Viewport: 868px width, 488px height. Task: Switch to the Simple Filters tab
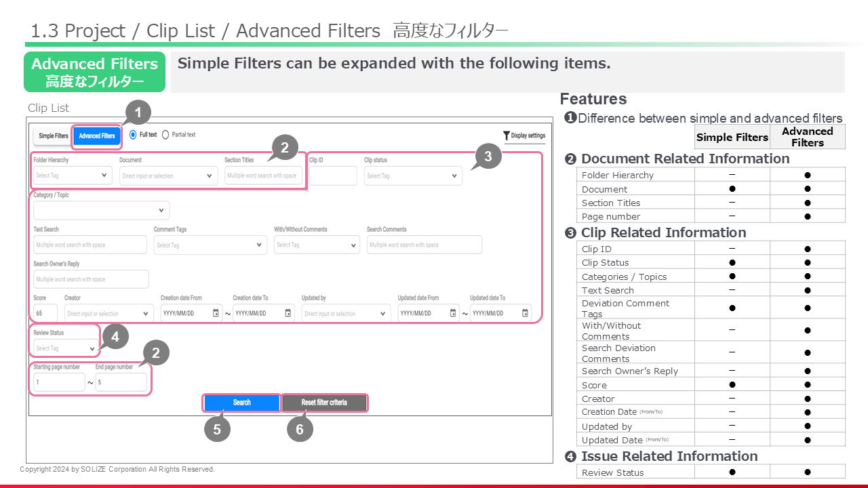click(x=53, y=136)
